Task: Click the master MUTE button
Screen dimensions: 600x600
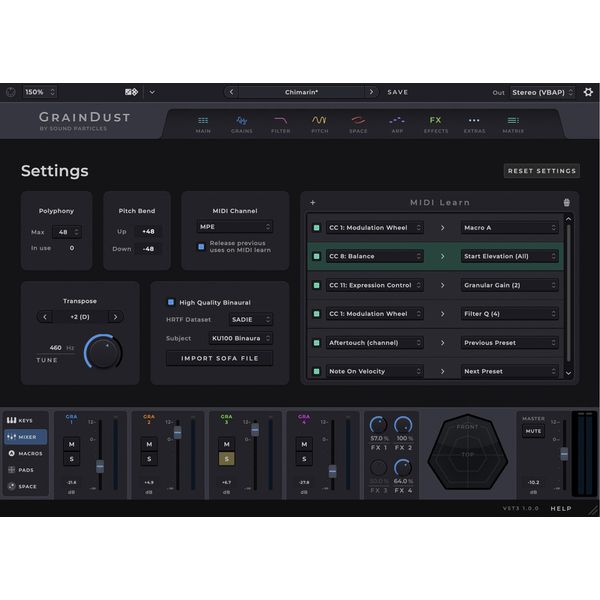Action: [533, 431]
